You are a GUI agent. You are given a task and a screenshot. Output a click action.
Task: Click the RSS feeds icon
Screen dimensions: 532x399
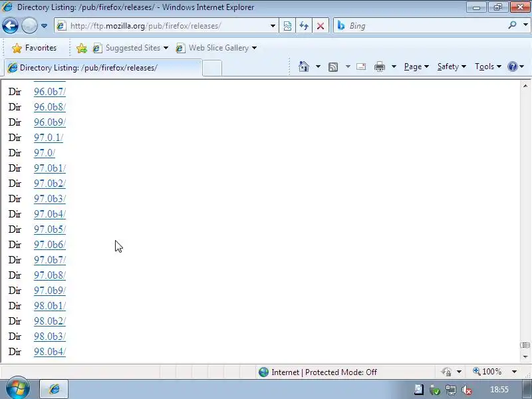coord(333,67)
